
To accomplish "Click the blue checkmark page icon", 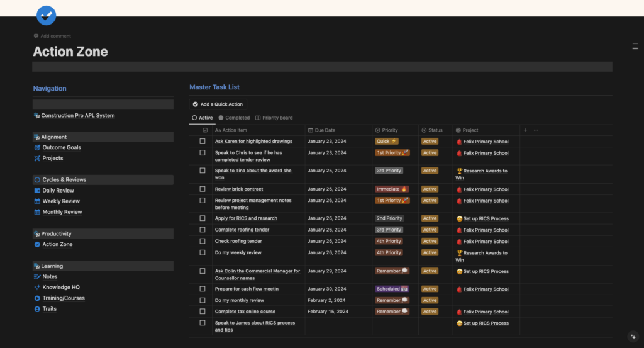I will pos(47,15).
